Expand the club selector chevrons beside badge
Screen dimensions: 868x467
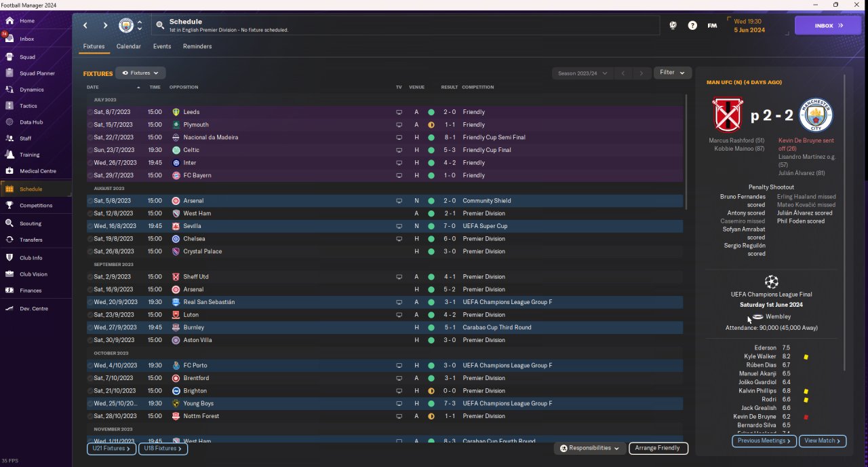[140, 26]
